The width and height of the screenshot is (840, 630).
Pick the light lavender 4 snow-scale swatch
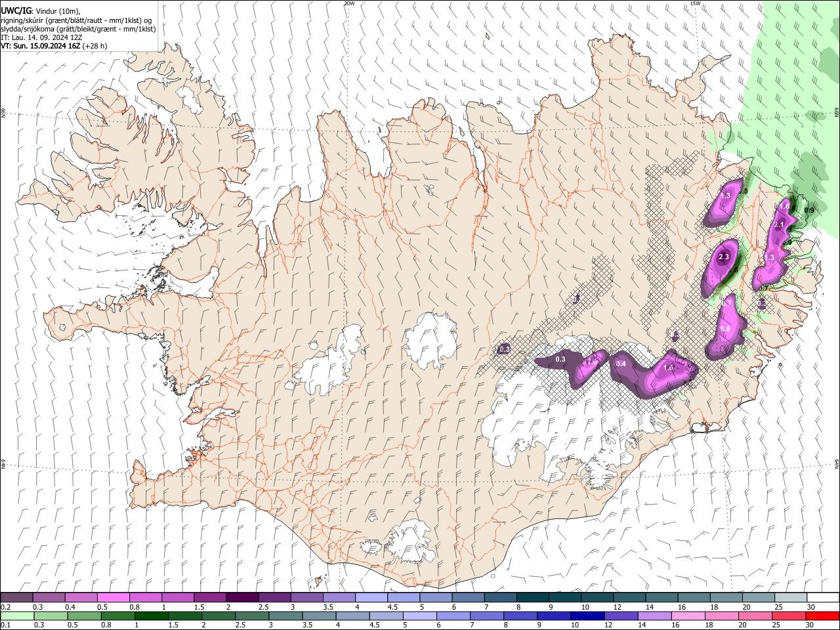371,597
